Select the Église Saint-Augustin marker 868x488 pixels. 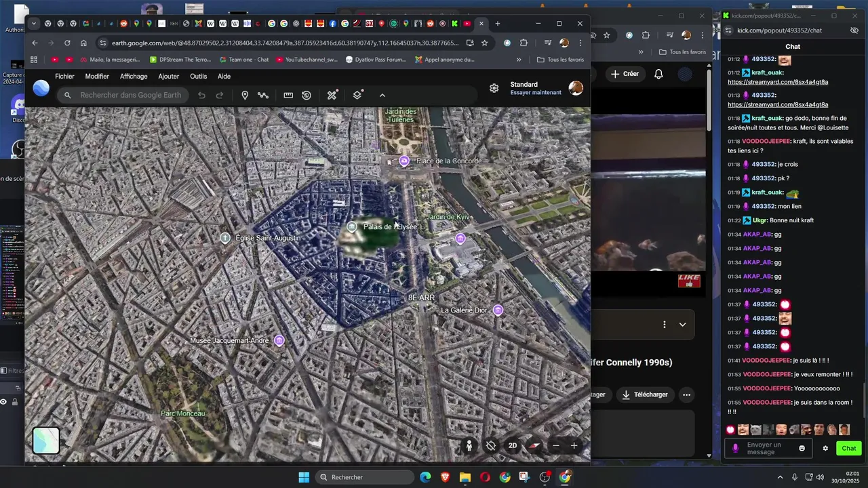(x=226, y=238)
